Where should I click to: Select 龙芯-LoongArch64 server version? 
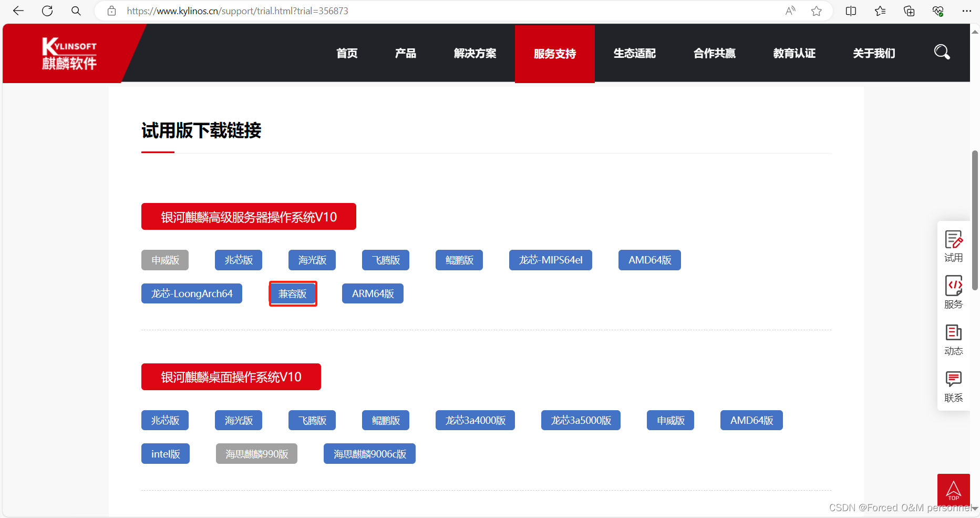pos(192,293)
